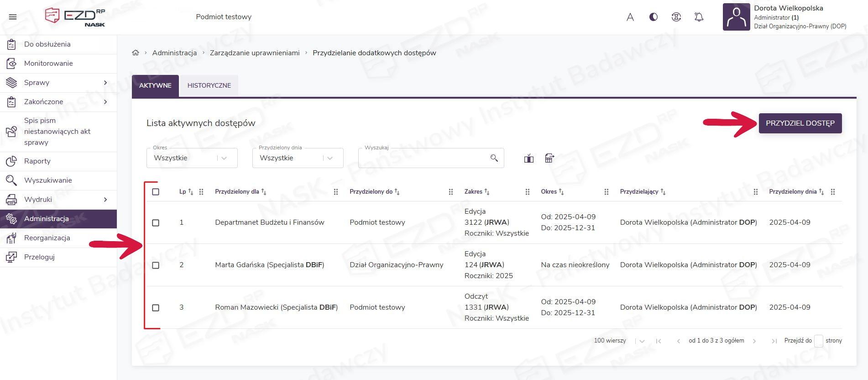Click the home breadcrumb icon
Image resolution: width=868 pixels, height=380 pixels.
coord(136,53)
